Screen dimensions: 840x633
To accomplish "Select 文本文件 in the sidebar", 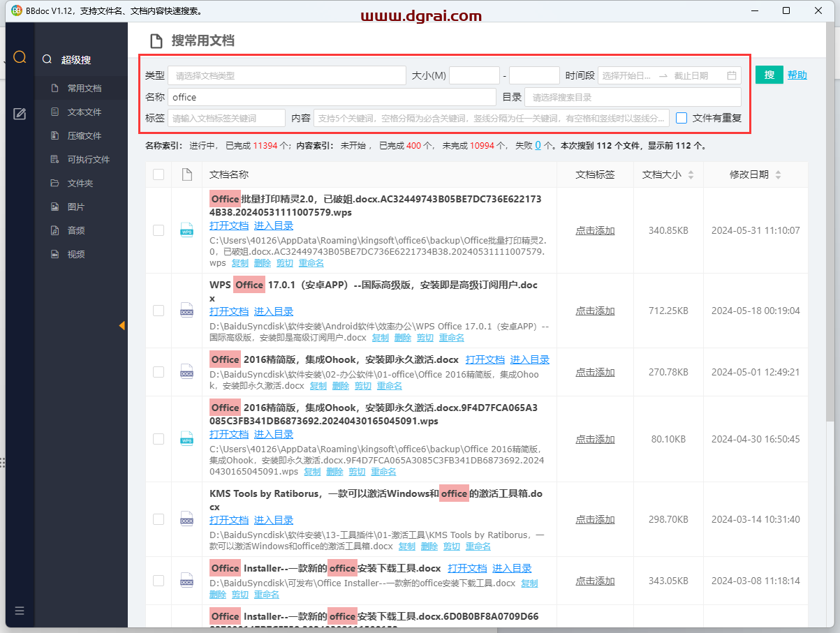I will point(81,112).
